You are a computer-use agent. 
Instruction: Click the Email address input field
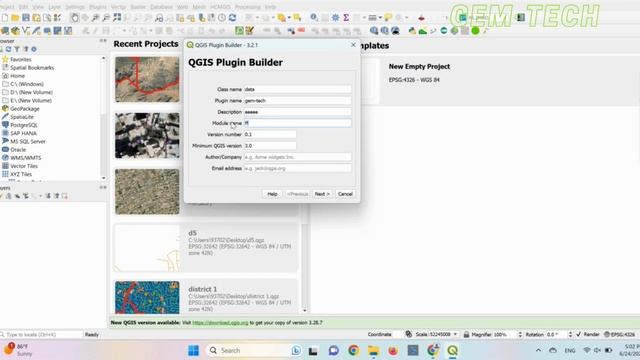pyautogui.click(x=298, y=168)
